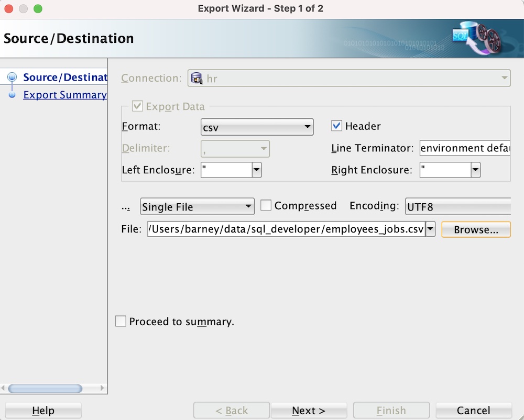Open the Delimiter dropdown
This screenshot has height=420, width=524.
[235, 149]
